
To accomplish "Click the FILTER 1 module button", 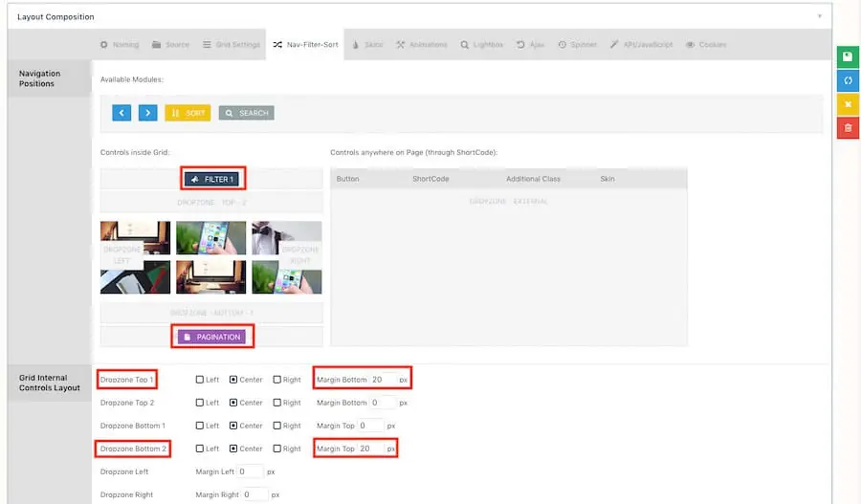I will (x=212, y=179).
